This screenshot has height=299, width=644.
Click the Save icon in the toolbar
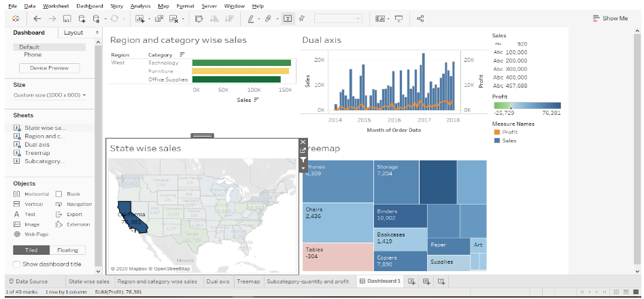pyautogui.click(x=67, y=18)
